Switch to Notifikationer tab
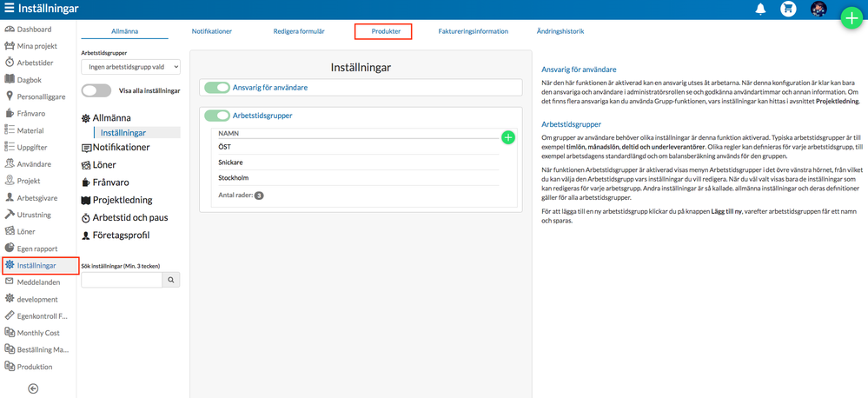 [x=211, y=31]
